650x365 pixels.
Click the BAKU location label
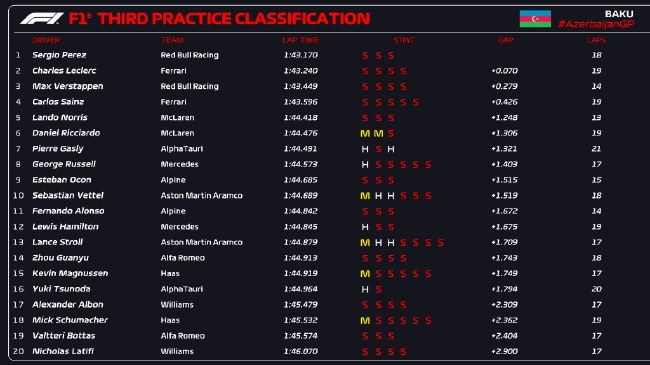coord(619,14)
